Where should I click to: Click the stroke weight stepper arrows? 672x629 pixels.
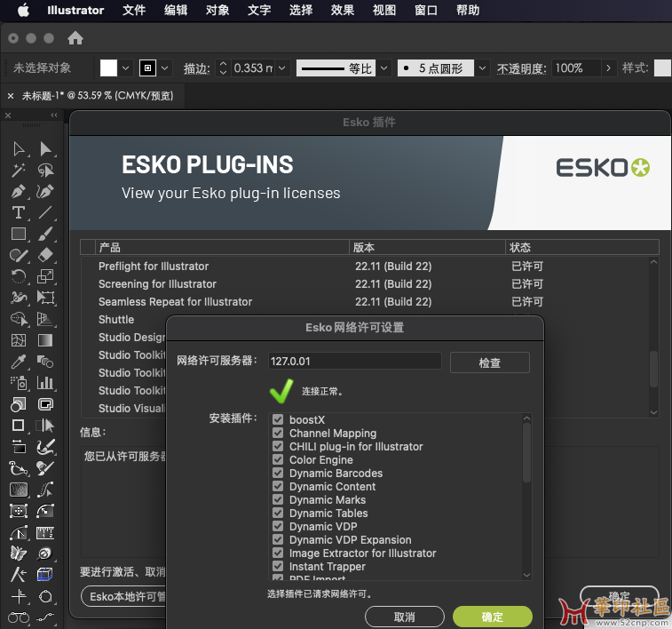(223, 68)
